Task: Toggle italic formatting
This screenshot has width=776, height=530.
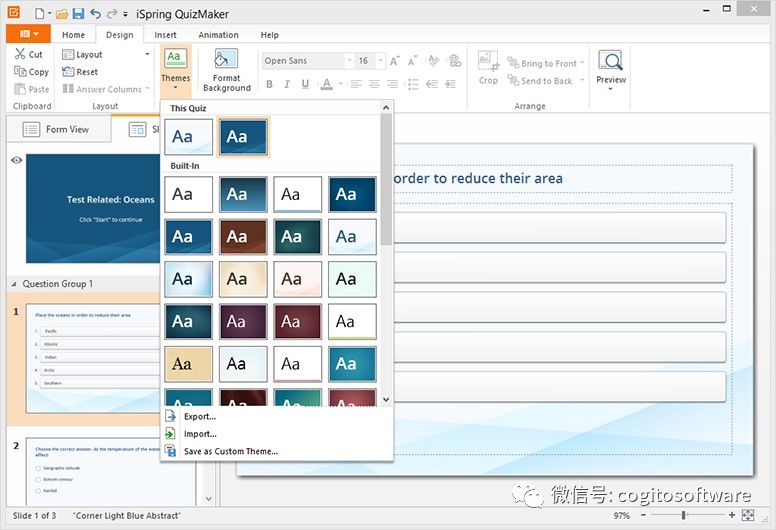Action: click(287, 84)
